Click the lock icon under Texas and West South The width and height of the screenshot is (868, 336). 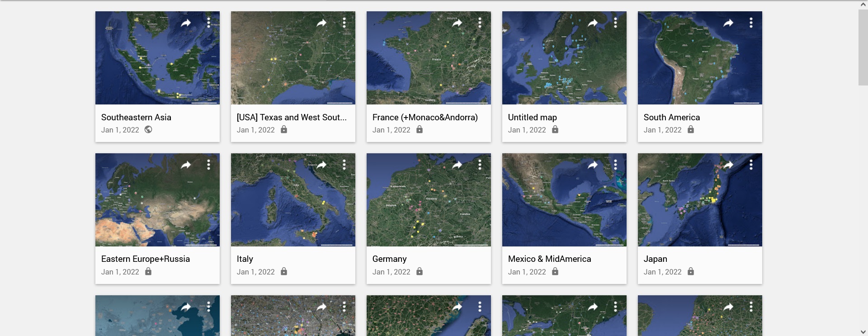pyautogui.click(x=284, y=129)
